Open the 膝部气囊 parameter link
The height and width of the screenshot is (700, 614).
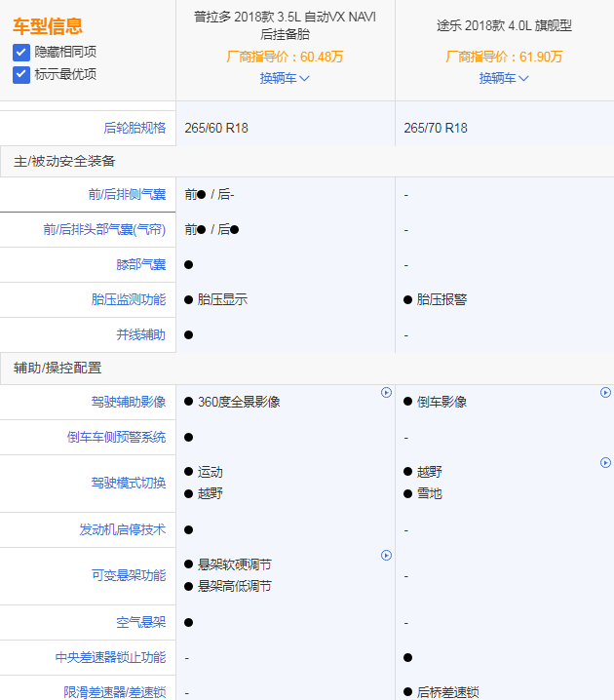click(141, 264)
